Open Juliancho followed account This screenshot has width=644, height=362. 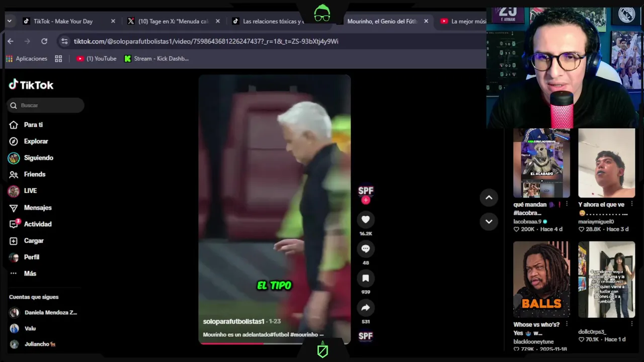[33, 344]
